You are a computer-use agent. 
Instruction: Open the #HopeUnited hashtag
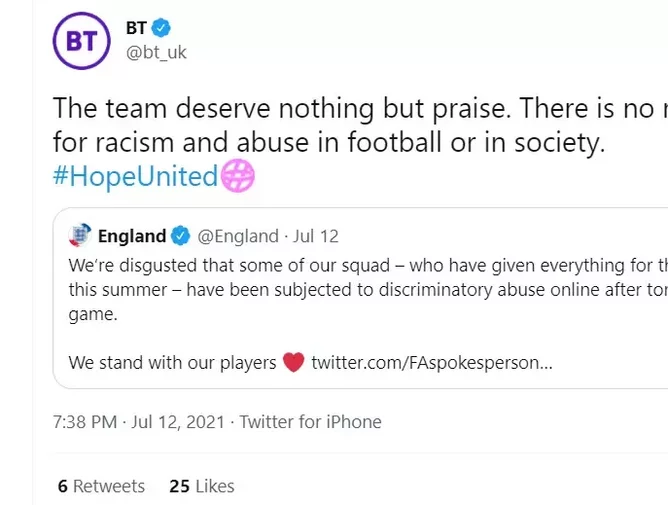tap(135, 176)
